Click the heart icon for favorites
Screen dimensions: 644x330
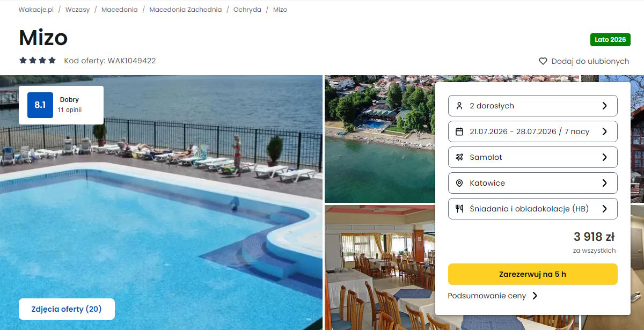click(543, 61)
